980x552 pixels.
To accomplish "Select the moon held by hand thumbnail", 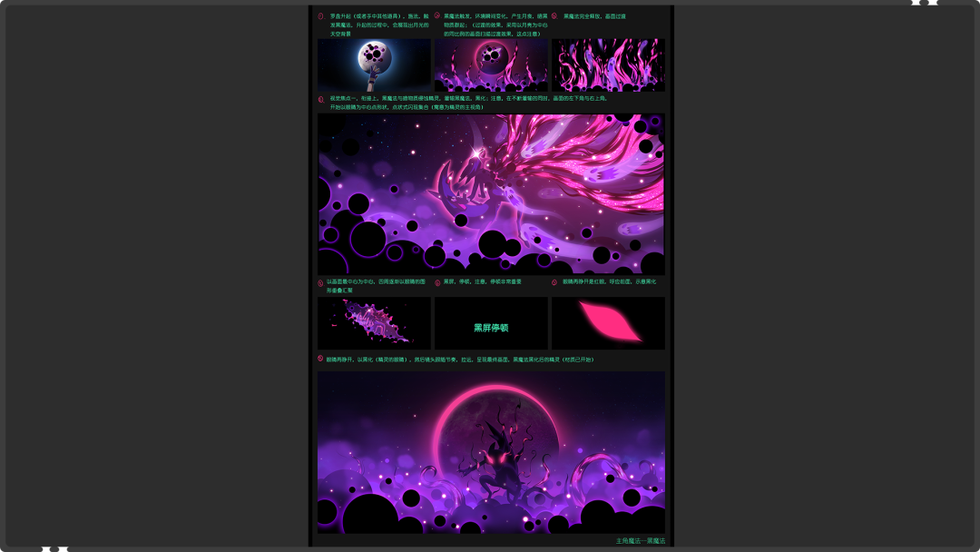I will click(x=374, y=64).
